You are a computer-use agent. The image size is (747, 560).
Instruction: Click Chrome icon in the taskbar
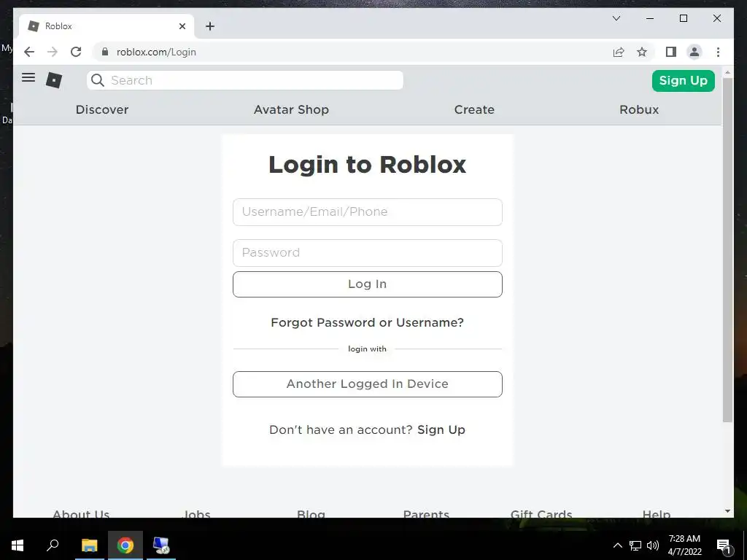pyautogui.click(x=125, y=545)
